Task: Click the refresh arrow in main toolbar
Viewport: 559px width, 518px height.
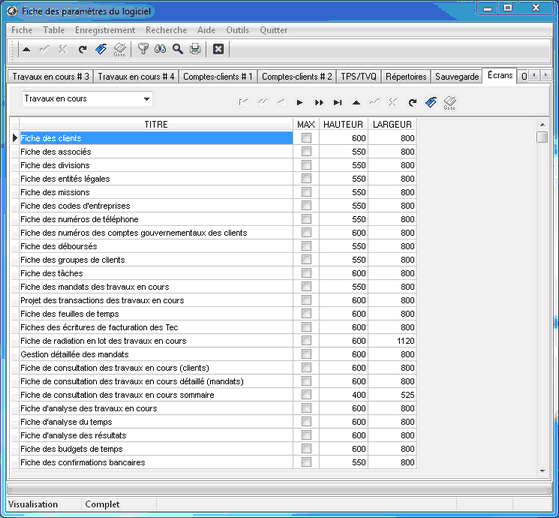Action: (83, 49)
